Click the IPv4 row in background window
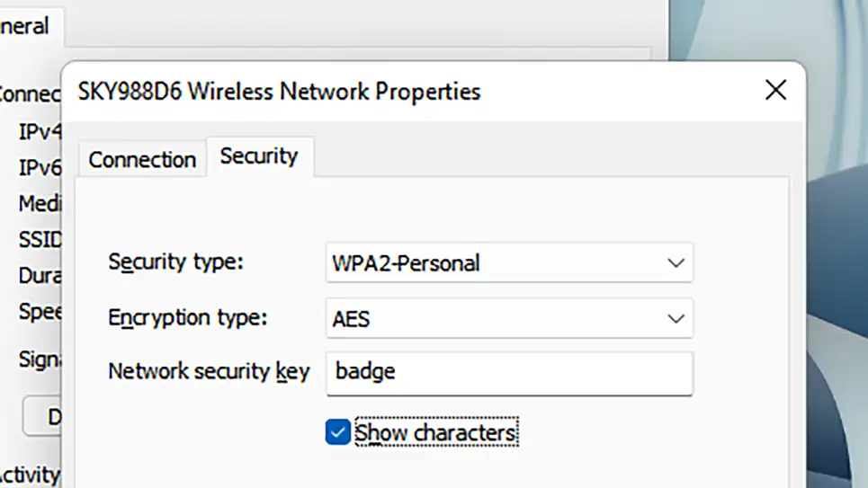The height and width of the screenshot is (488, 868). point(40,132)
